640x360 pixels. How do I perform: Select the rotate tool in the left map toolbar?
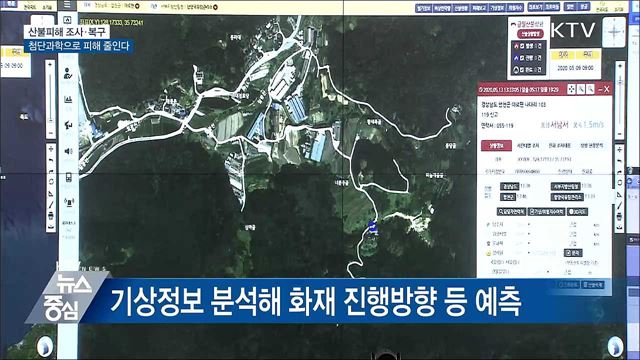point(51,182)
